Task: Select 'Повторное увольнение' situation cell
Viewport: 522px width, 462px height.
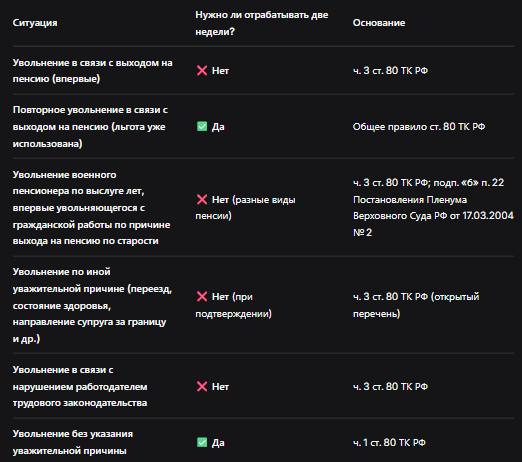Action: pos(90,127)
